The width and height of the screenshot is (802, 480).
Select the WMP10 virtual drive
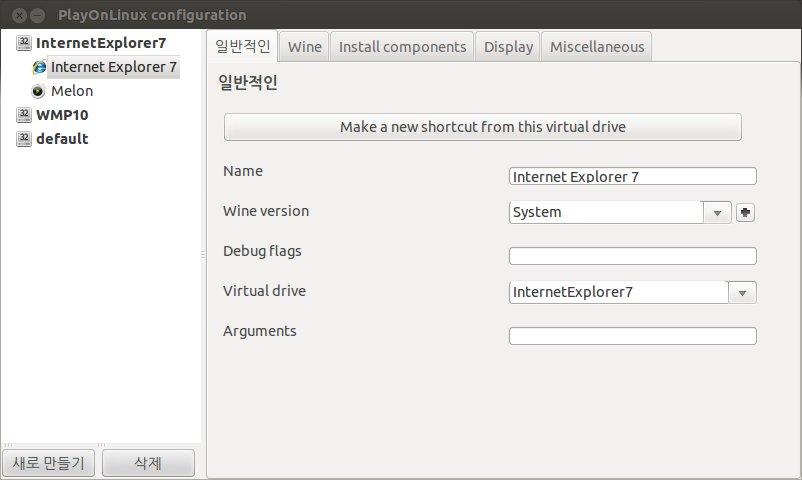[x=62, y=115]
